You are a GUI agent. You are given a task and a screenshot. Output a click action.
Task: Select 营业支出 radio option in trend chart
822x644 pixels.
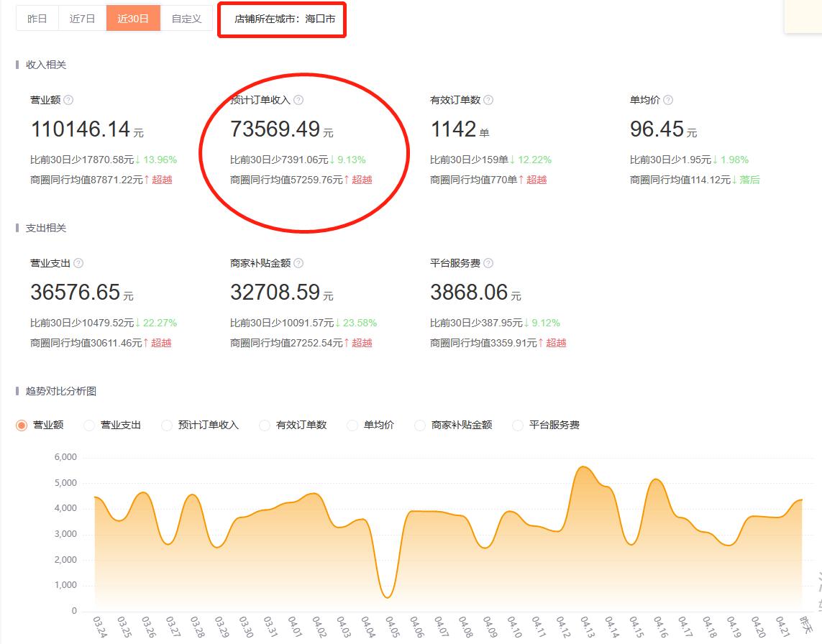[x=89, y=425]
